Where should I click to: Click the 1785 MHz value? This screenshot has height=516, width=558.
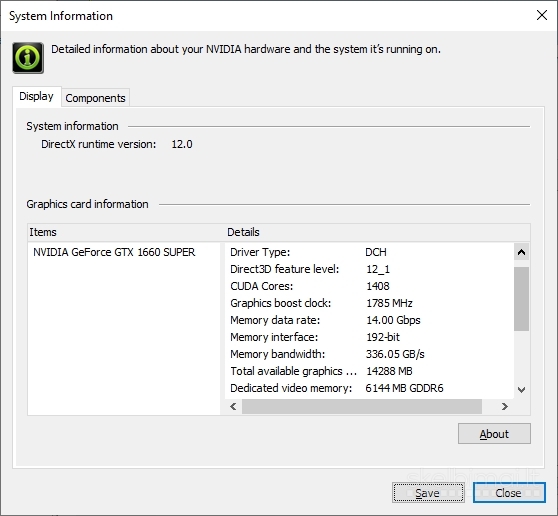point(389,303)
